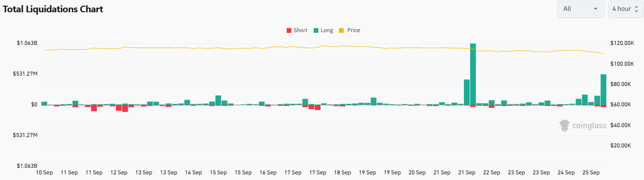644x180 pixels.
Task: Click the red Short legend color square
Action: [289, 30]
